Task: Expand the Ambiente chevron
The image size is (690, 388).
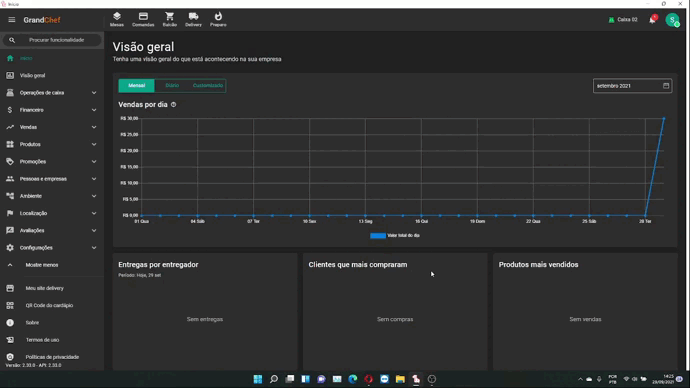Action: click(x=94, y=196)
